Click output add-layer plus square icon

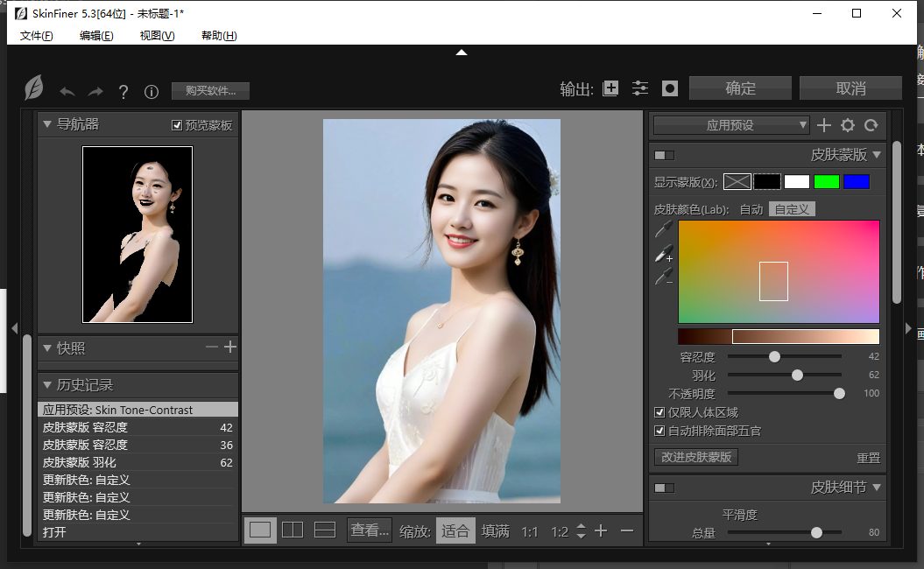click(x=610, y=88)
